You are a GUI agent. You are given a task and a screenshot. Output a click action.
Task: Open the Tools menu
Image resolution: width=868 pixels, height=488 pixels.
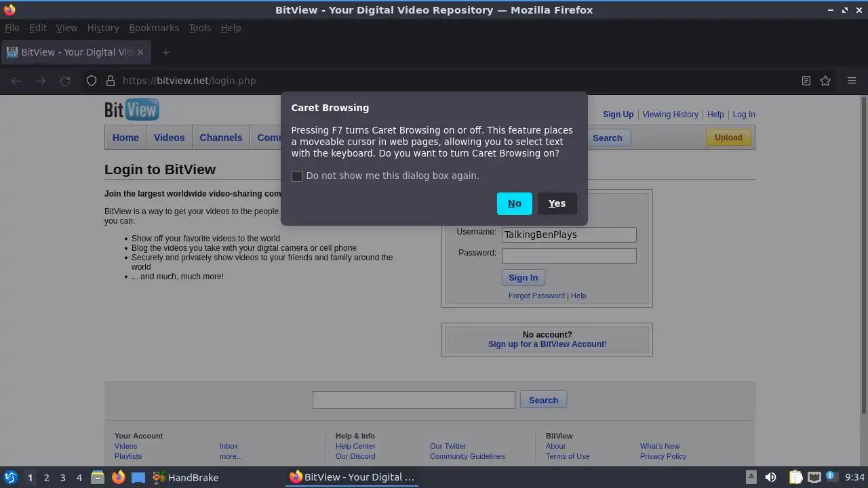199,28
